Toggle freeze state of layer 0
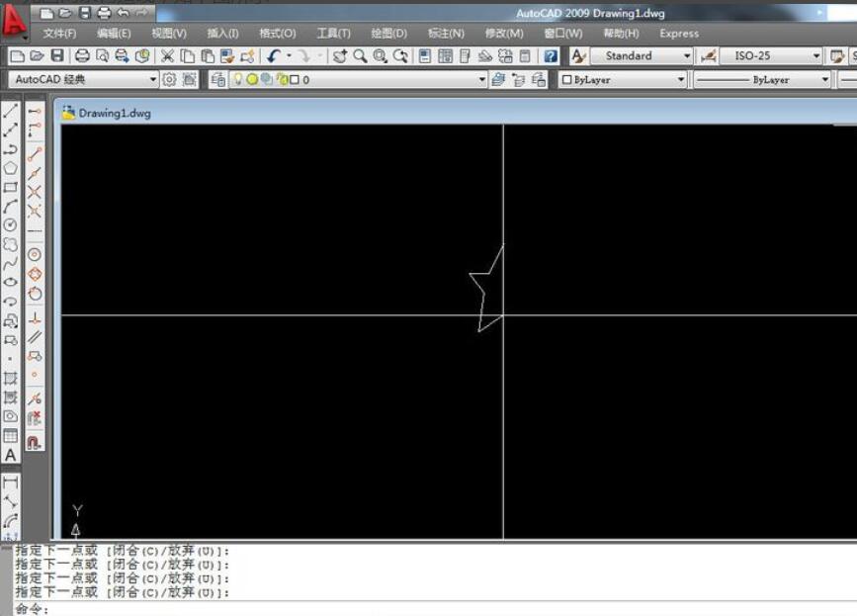 click(x=251, y=80)
